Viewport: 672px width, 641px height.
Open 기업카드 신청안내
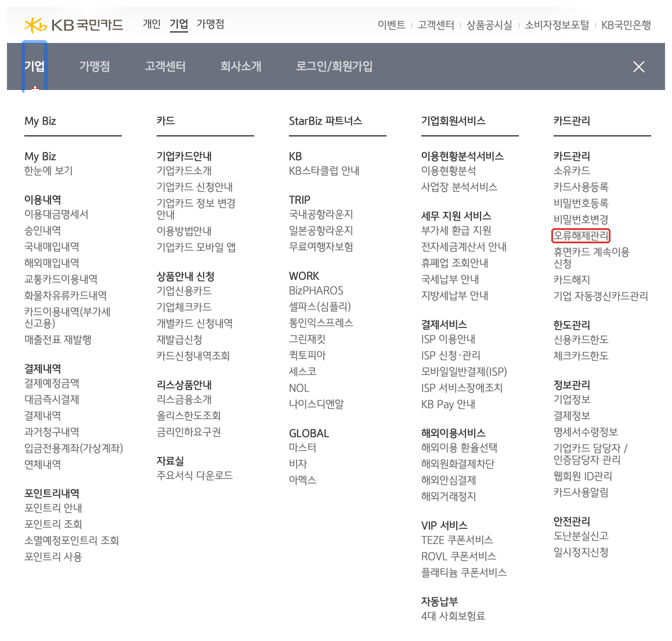tap(194, 188)
